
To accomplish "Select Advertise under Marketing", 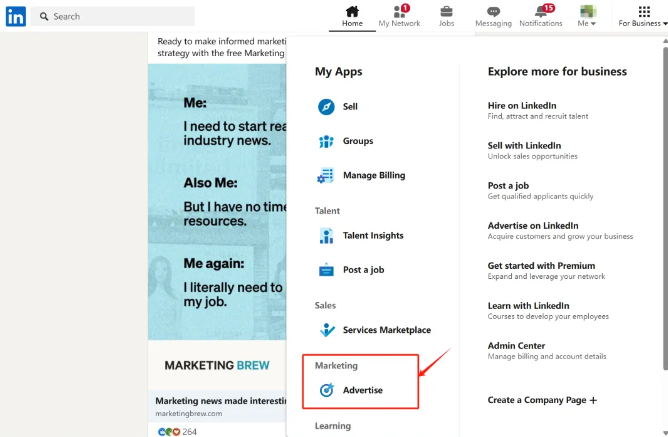I will point(363,390).
